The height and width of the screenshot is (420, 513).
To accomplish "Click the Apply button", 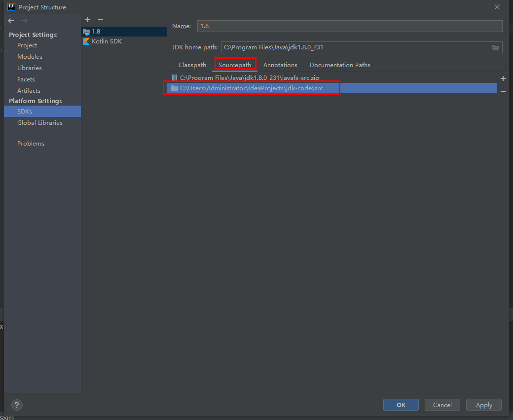I will (484, 405).
